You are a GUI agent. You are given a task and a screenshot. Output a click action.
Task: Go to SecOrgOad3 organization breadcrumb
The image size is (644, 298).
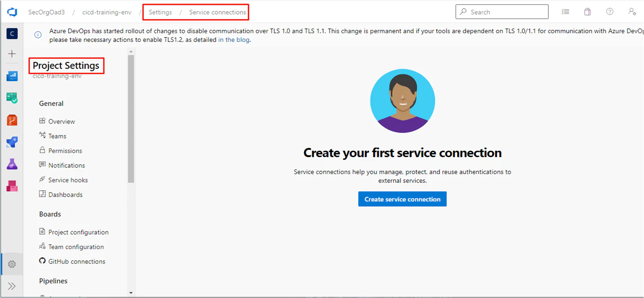(46, 12)
